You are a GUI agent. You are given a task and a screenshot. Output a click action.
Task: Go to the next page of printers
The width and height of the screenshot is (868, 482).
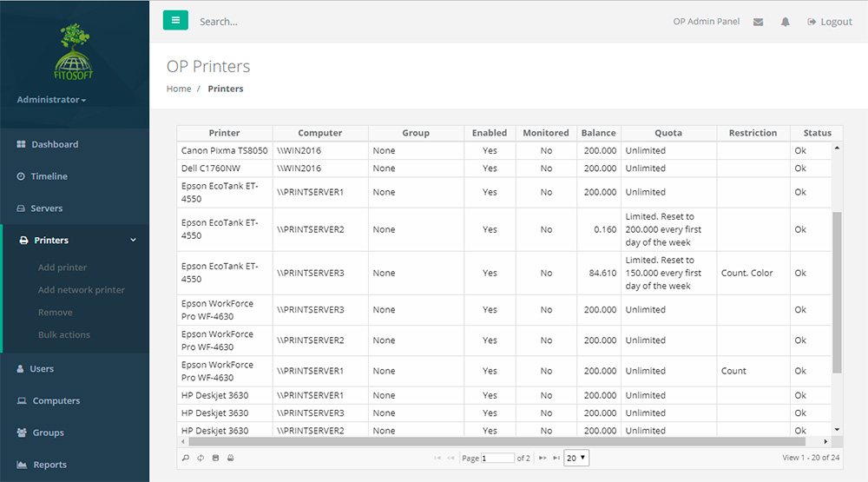pyautogui.click(x=542, y=458)
